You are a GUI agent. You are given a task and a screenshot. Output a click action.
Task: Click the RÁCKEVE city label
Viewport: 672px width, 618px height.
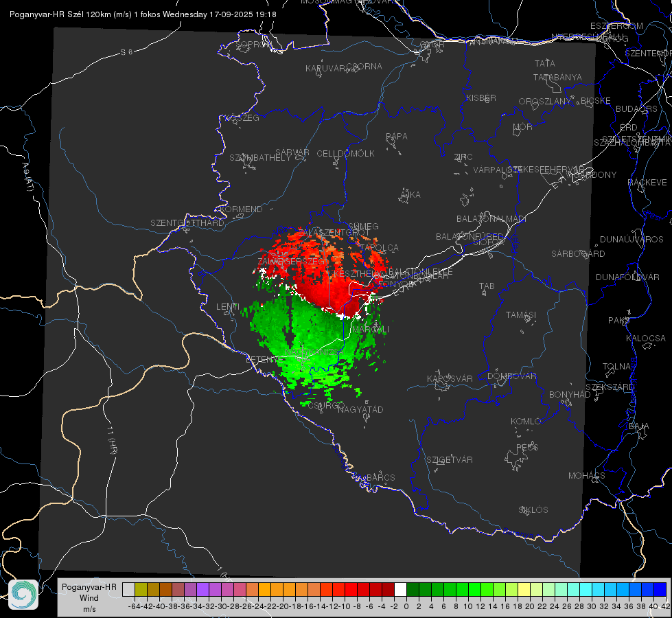click(647, 183)
